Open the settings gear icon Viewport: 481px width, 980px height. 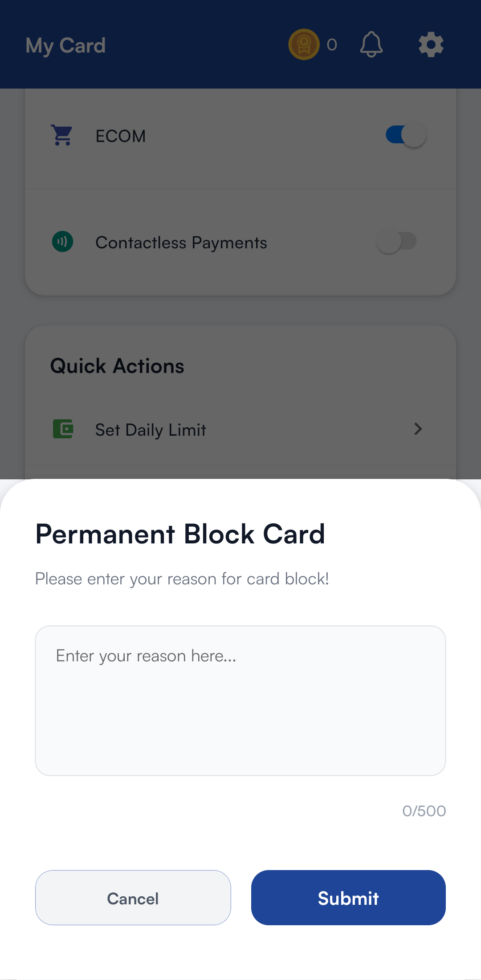(431, 45)
